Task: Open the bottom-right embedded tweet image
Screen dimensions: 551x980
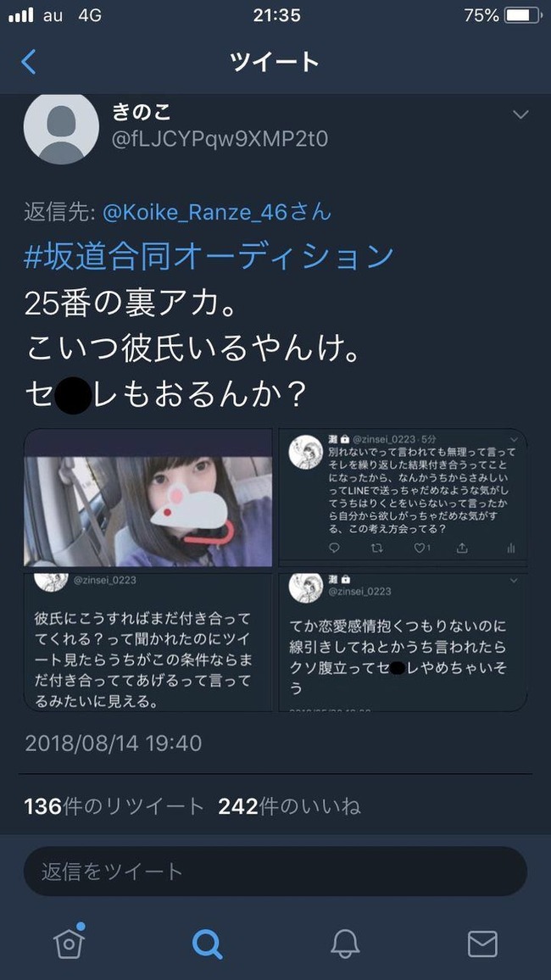Action: click(403, 642)
